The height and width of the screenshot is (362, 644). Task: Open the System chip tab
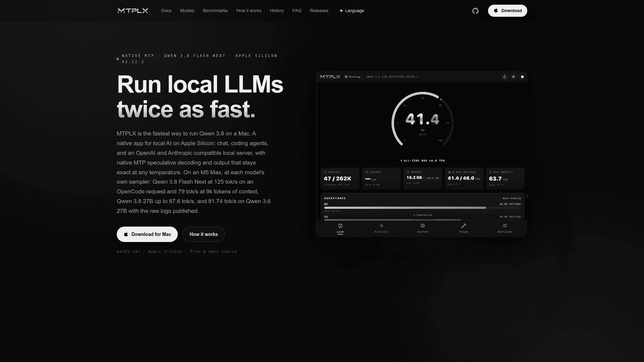pyautogui.click(x=423, y=228)
